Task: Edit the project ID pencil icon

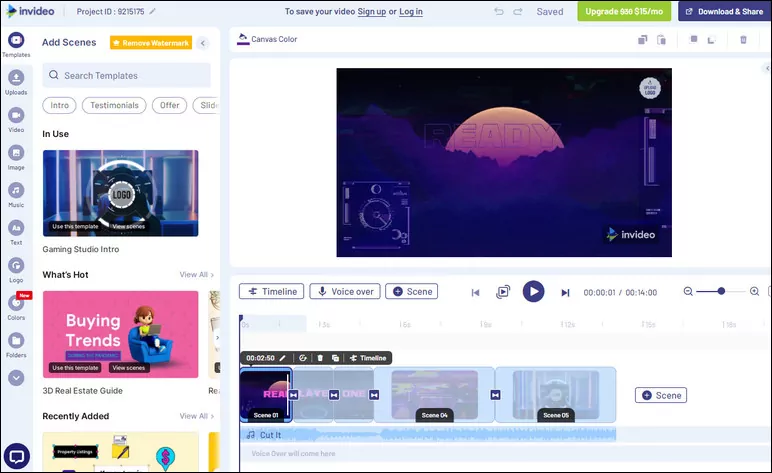Action: pyautogui.click(x=153, y=11)
